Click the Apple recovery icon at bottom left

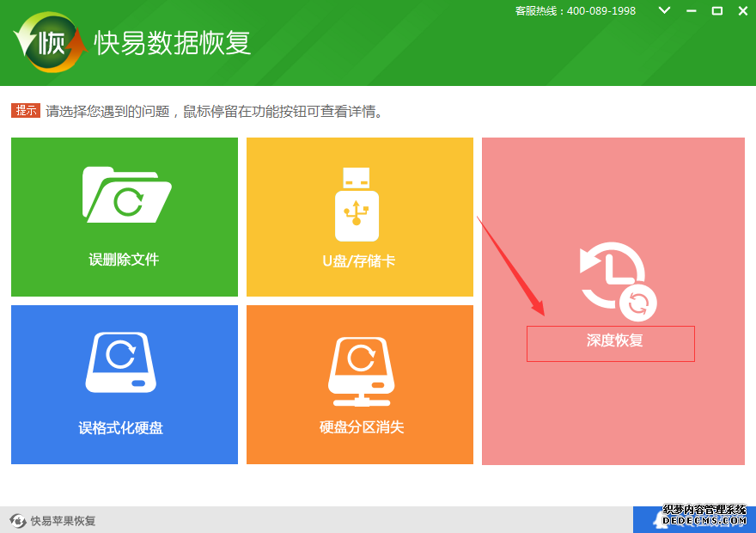coord(18,520)
